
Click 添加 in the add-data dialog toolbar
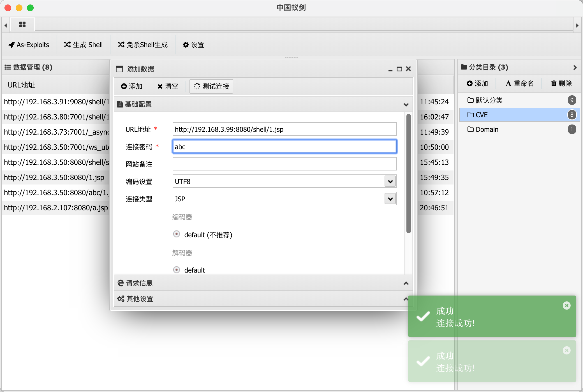click(x=132, y=86)
